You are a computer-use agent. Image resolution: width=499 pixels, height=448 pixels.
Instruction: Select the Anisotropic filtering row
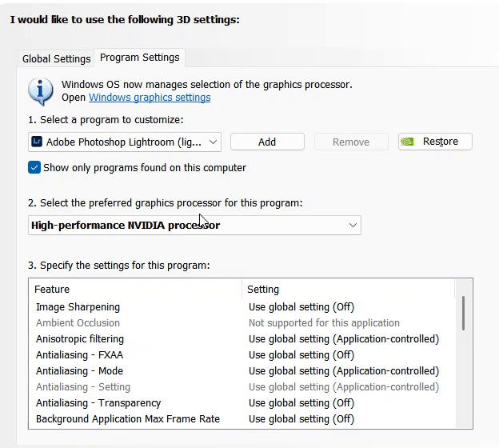(80, 339)
